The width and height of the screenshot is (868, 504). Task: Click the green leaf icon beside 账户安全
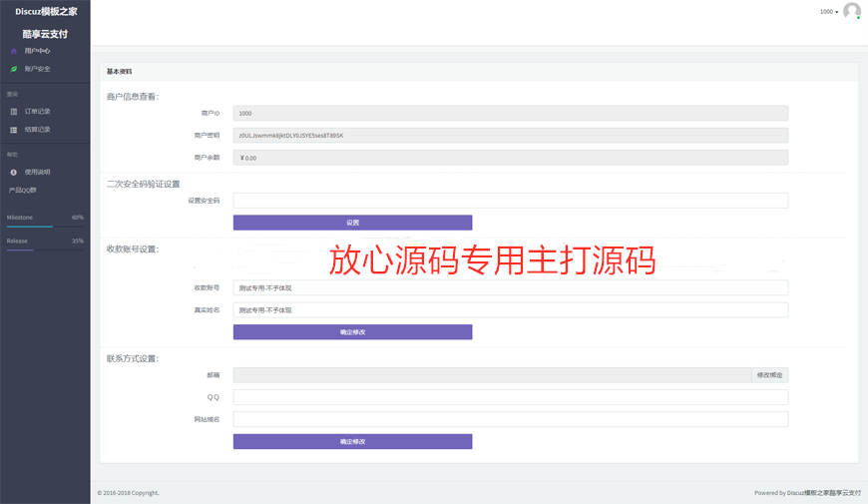point(14,69)
